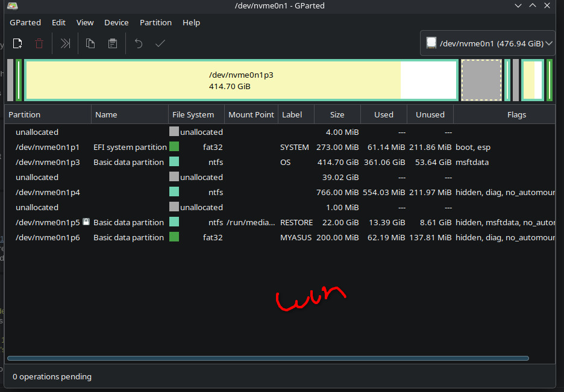The width and height of the screenshot is (564, 392).
Task: Sort by the Used column header
Action: [x=384, y=114]
